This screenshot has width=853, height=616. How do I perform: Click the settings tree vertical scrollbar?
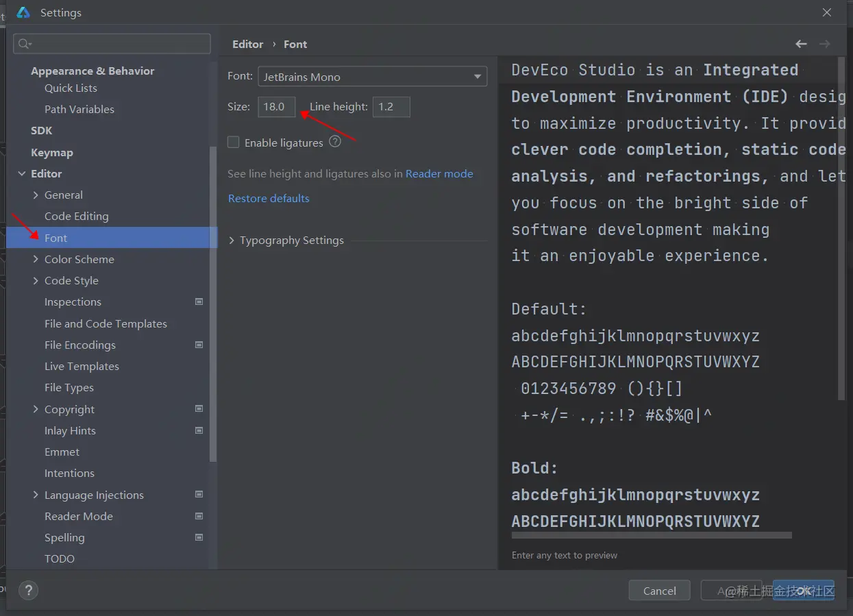coord(213,304)
